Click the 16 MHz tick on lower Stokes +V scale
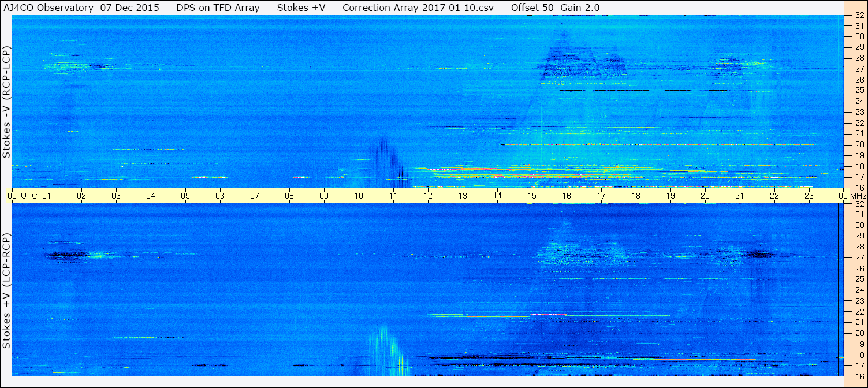 click(x=859, y=376)
